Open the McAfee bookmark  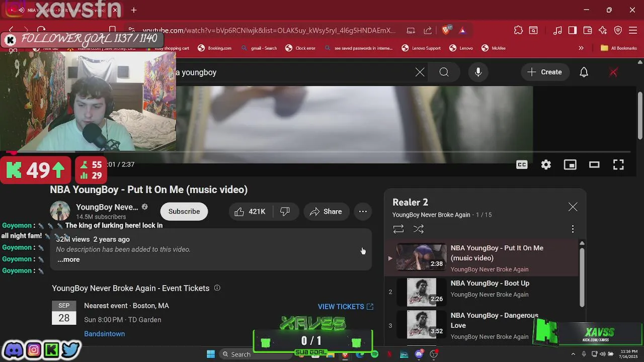pyautogui.click(x=494, y=48)
